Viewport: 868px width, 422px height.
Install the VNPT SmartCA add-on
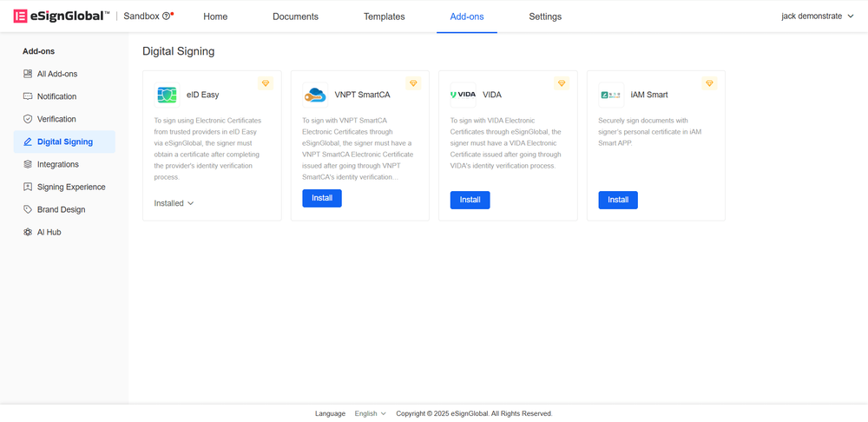click(322, 199)
